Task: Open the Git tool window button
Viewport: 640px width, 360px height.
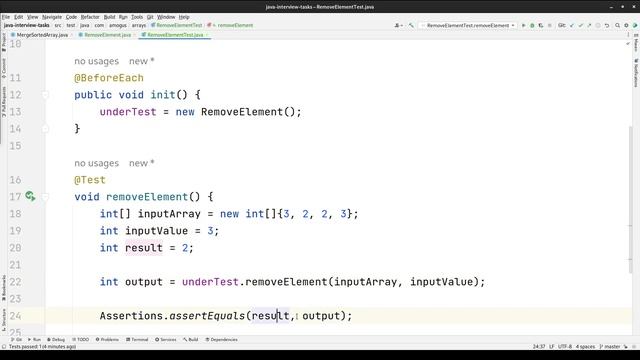Action: pyautogui.click(x=16, y=340)
